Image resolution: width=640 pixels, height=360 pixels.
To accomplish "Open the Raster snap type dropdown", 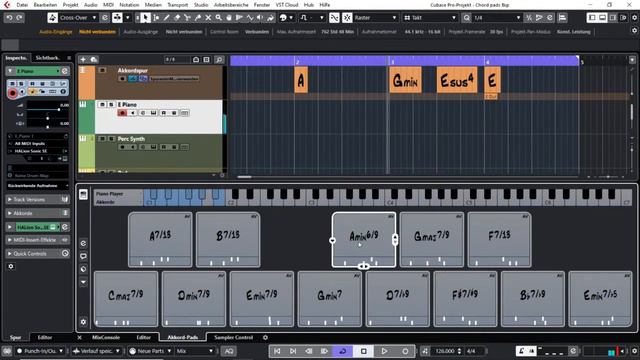I will (376, 18).
